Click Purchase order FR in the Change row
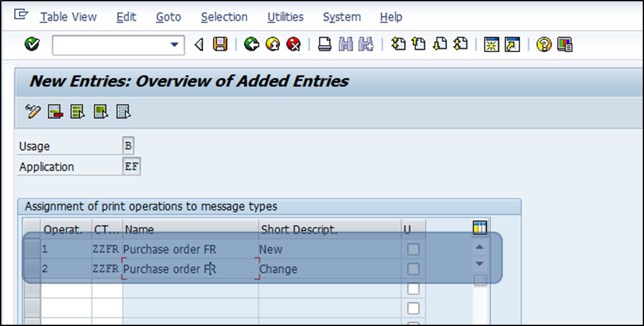 tap(191, 269)
